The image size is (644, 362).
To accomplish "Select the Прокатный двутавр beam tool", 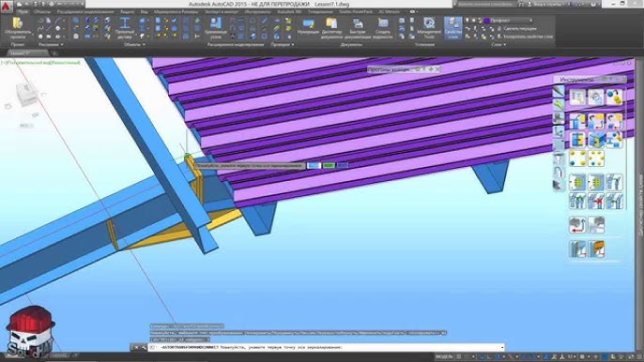I will point(125,28).
